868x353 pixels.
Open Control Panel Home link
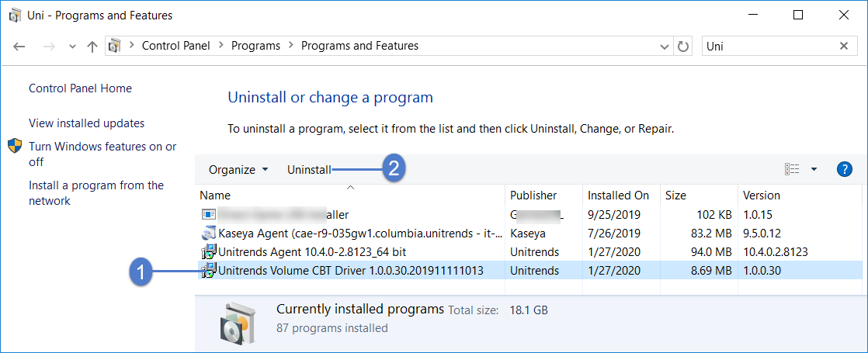click(80, 88)
